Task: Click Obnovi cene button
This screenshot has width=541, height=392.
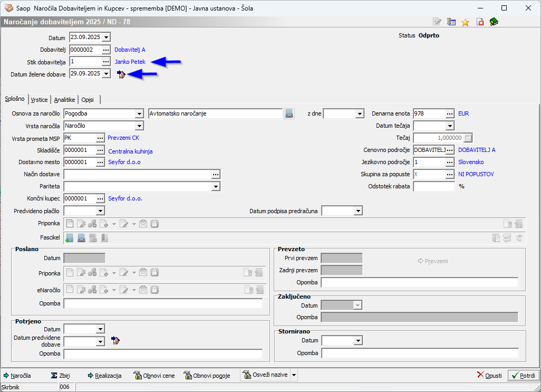Action: pos(154,376)
